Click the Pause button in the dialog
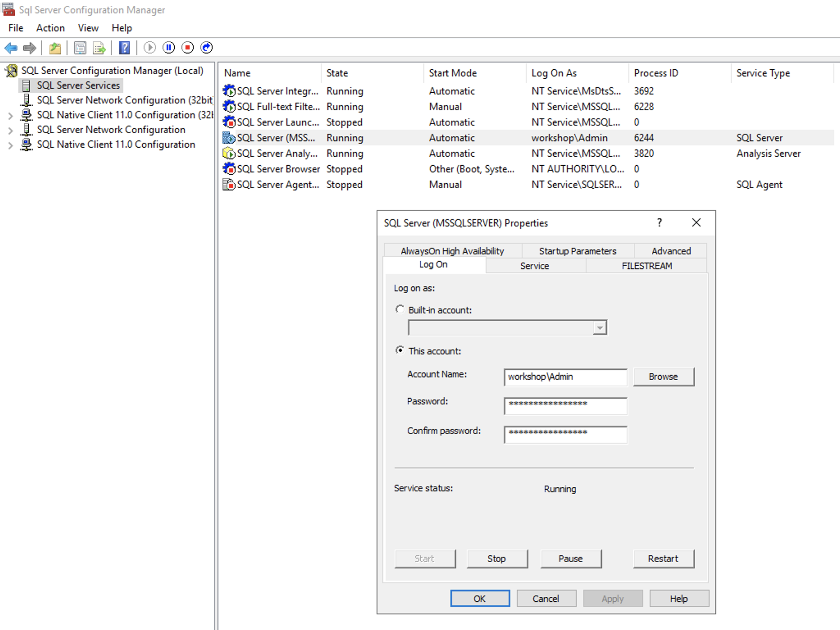The image size is (840, 630). [571, 559]
